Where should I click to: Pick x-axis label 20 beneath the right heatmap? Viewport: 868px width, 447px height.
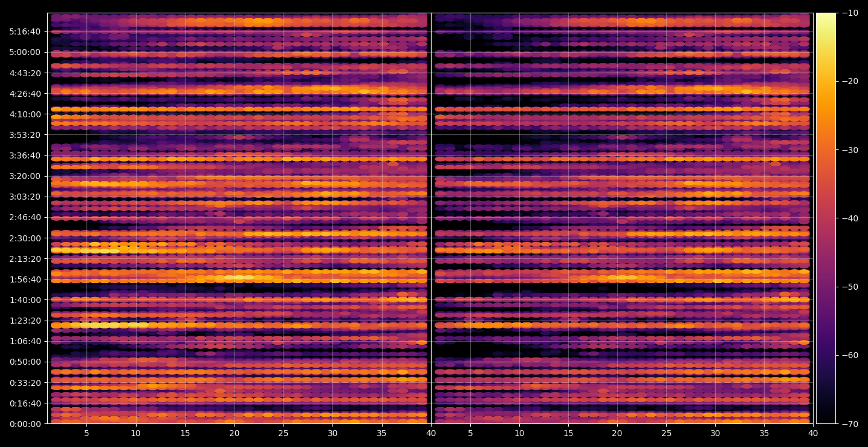tap(617, 434)
